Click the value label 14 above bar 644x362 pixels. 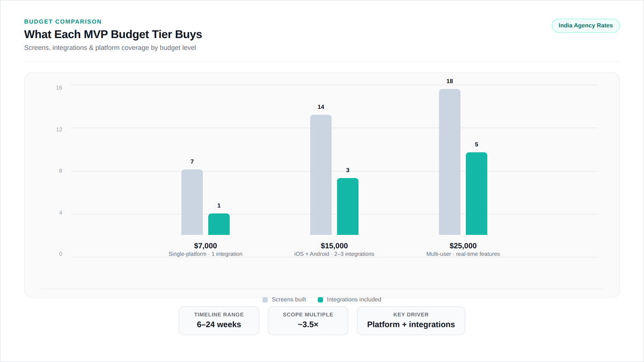(321, 107)
